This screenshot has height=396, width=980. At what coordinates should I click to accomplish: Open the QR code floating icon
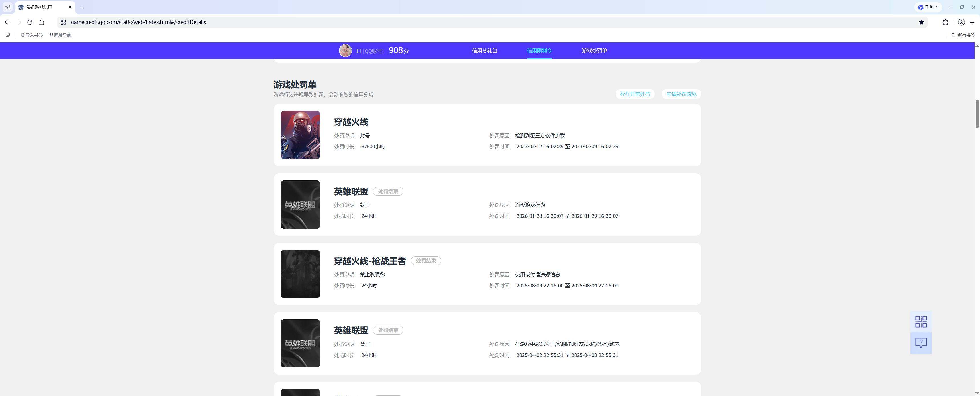click(921, 322)
